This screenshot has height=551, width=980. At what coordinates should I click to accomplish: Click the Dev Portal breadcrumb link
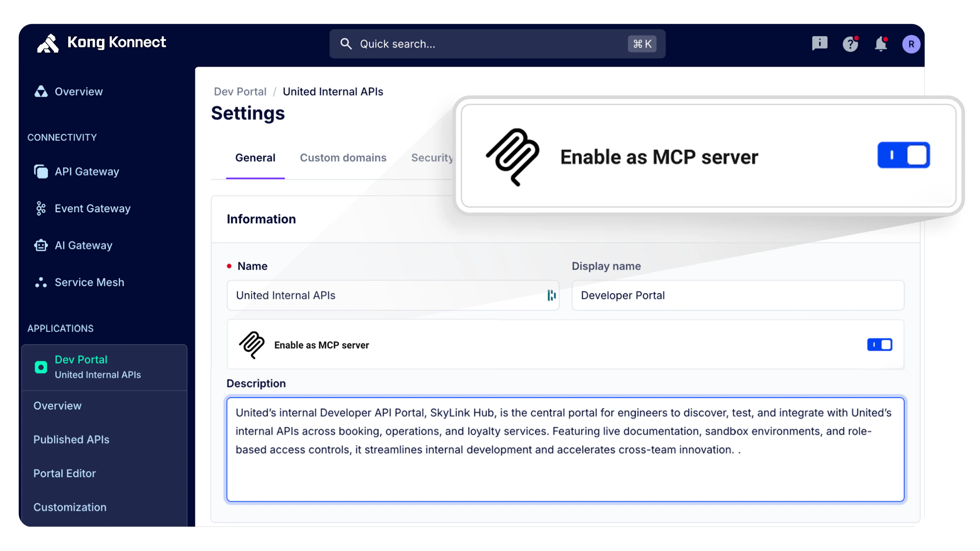[x=240, y=92]
